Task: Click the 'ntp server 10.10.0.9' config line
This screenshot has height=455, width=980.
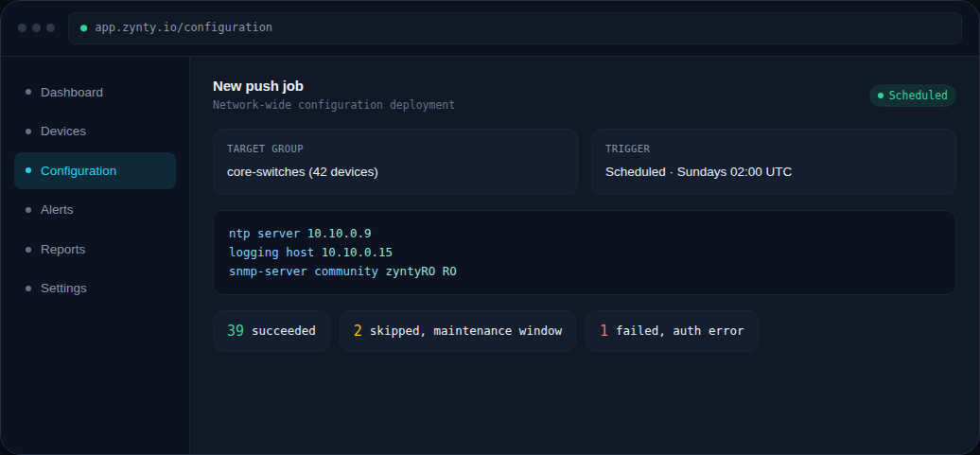Action: [x=300, y=234]
